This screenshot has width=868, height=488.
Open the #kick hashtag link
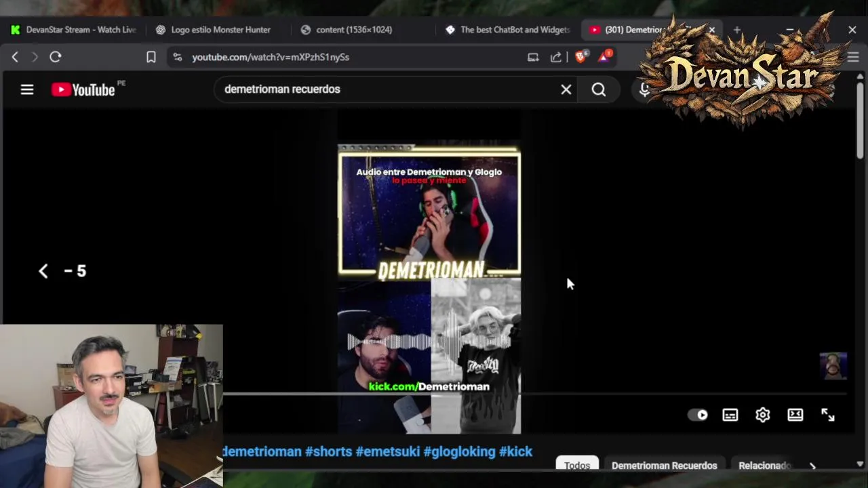point(516,451)
